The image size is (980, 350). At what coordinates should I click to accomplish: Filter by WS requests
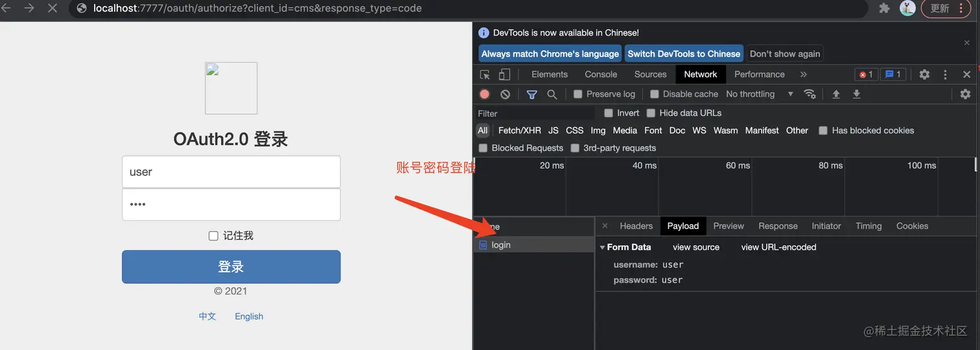click(699, 130)
